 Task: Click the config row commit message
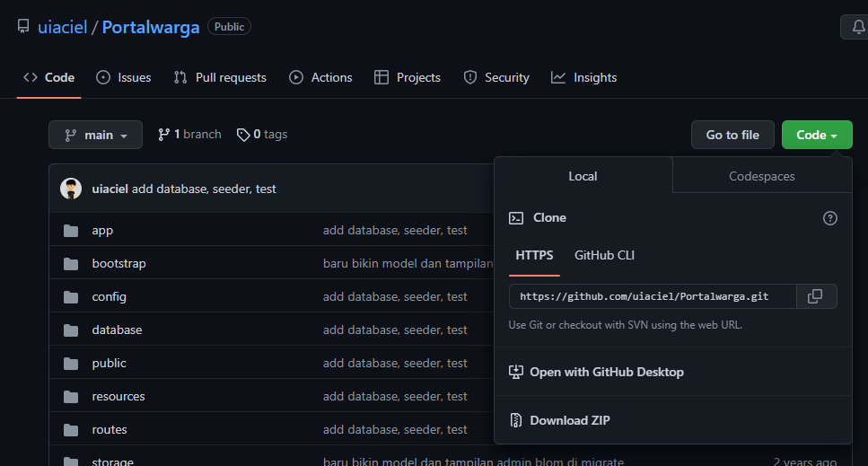[395, 296]
